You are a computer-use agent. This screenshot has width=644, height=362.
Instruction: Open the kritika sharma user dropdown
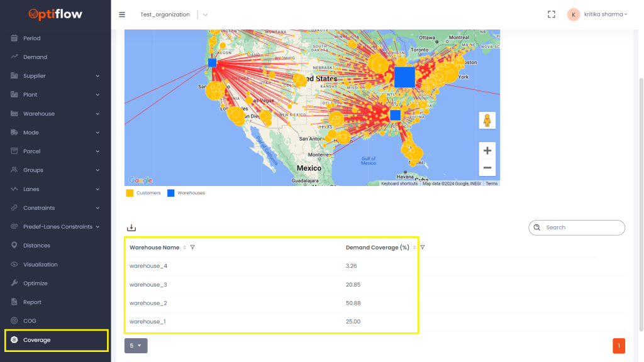point(597,14)
